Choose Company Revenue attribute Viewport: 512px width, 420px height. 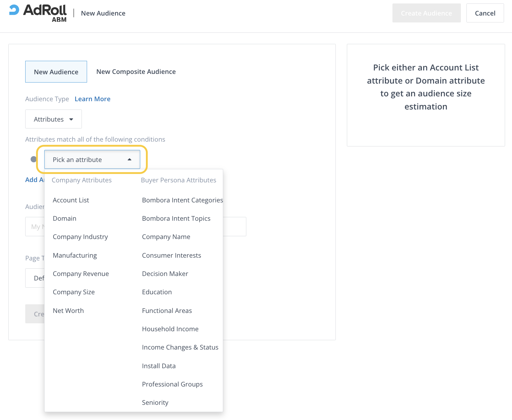tap(81, 274)
